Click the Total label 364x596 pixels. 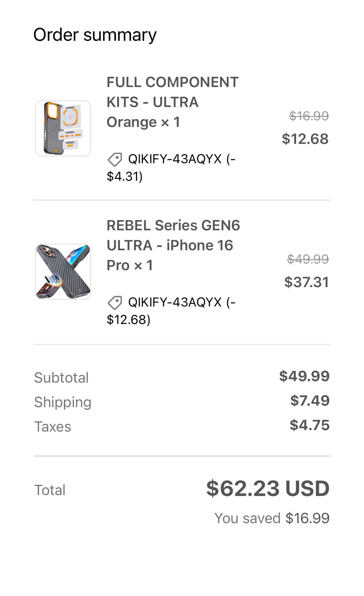[50, 490]
